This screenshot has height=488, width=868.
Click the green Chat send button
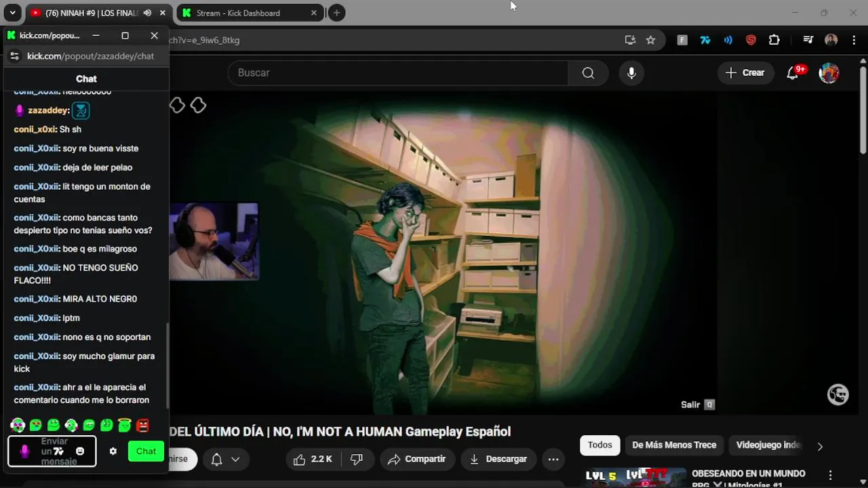pyautogui.click(x=146, y=451)
